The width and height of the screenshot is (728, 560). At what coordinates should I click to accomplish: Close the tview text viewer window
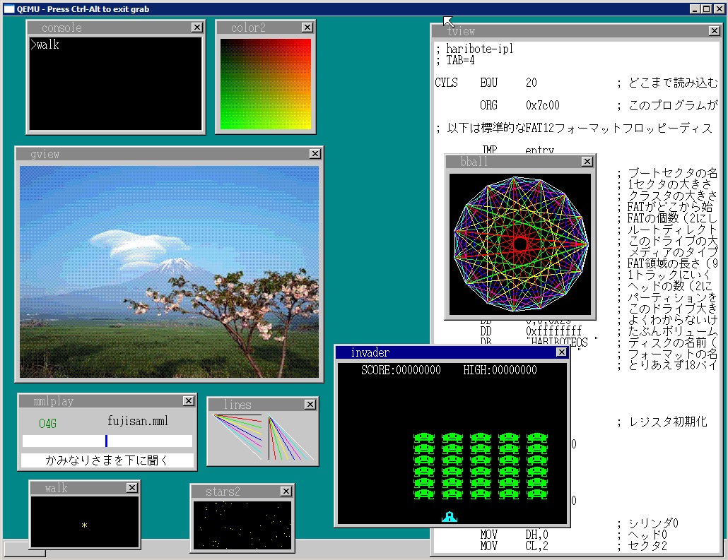pos(715,31)
